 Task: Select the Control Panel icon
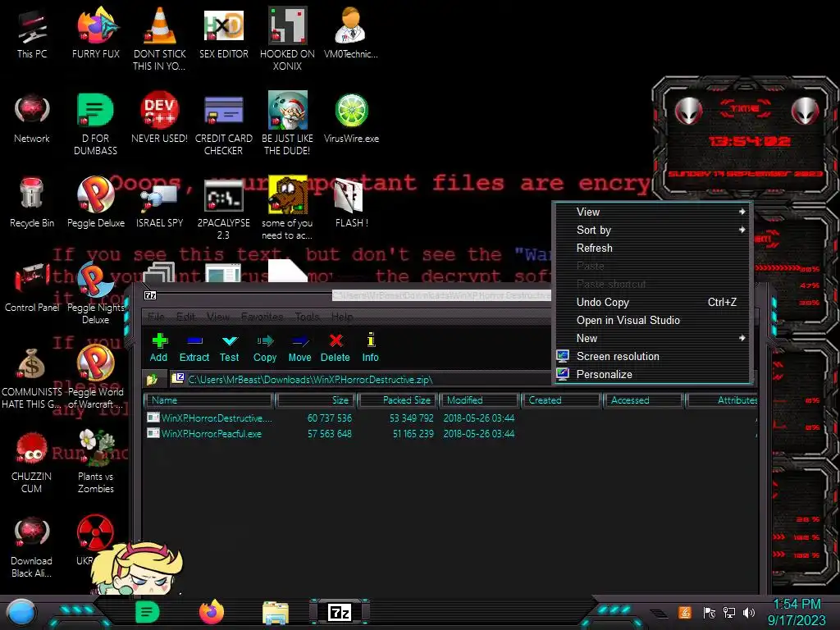point(32,288)
